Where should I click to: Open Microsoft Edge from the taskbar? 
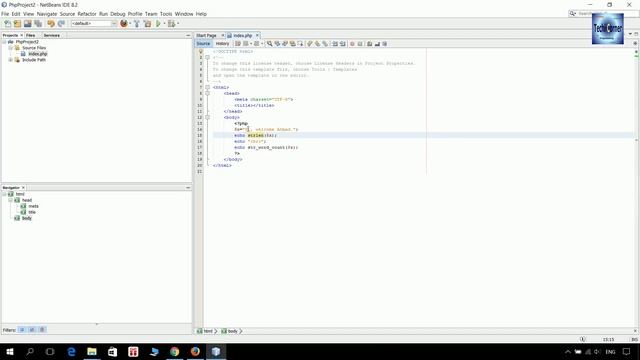click(71, 351)
